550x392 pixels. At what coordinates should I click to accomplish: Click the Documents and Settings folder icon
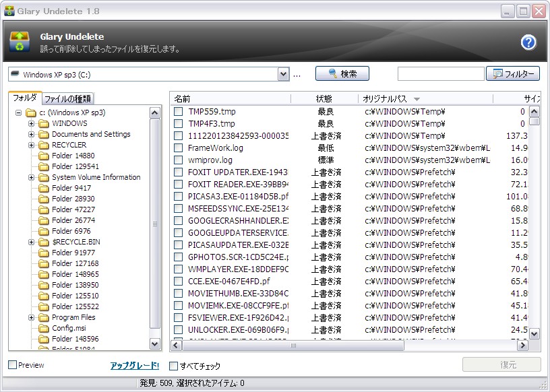pos(44,134)
